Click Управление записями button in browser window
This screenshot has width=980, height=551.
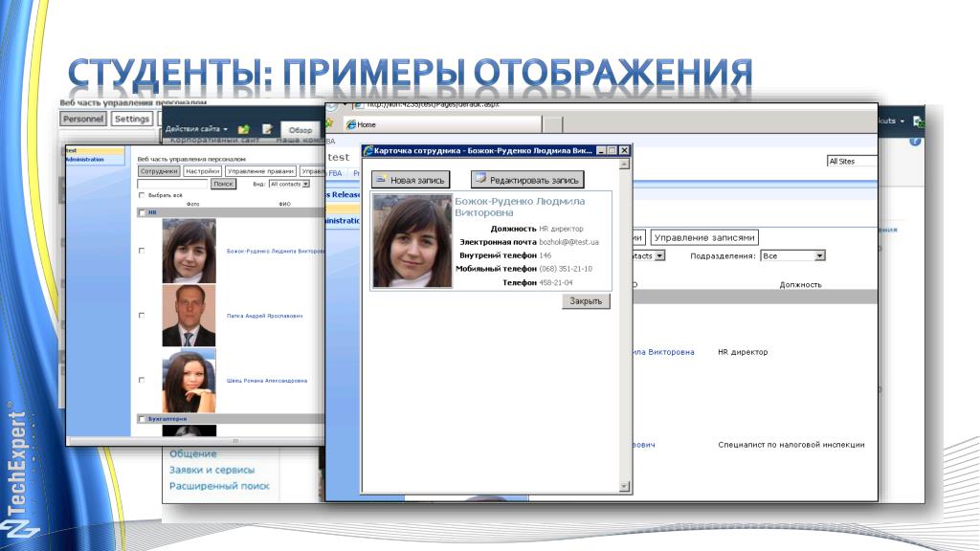click(703, 237)
